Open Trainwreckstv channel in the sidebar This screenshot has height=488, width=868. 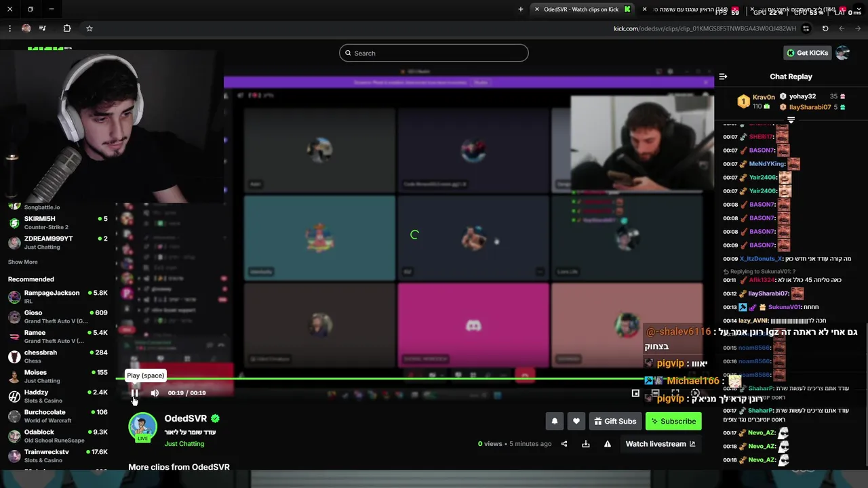(58, 455)
